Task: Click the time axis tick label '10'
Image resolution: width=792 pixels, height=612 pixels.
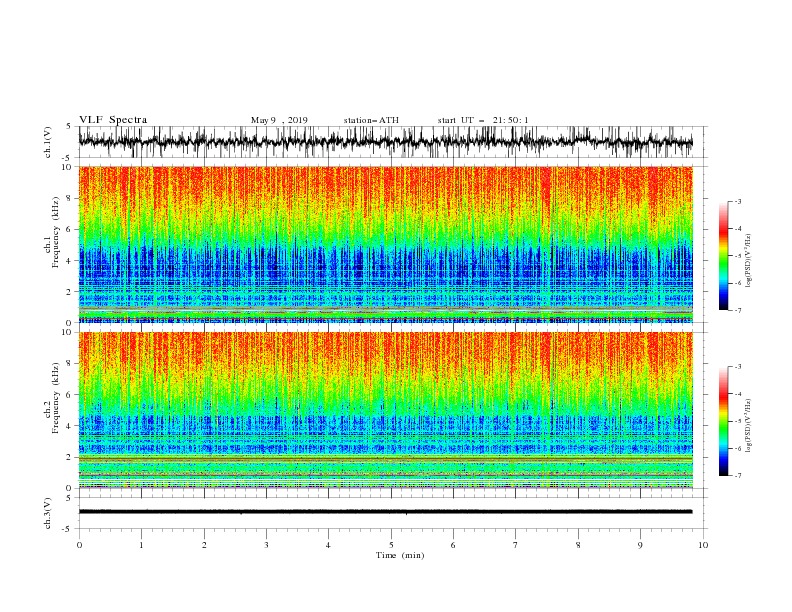Action: coord(703,545)
